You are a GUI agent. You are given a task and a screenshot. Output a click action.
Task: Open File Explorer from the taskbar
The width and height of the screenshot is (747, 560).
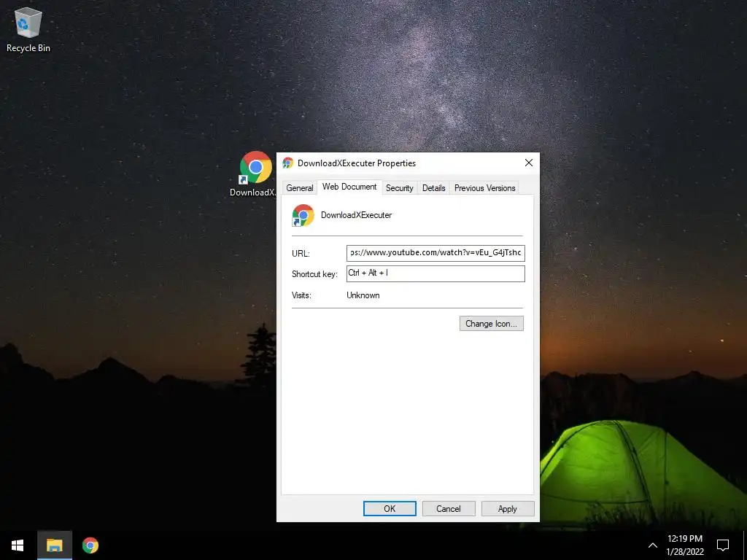tap(54, 545)
